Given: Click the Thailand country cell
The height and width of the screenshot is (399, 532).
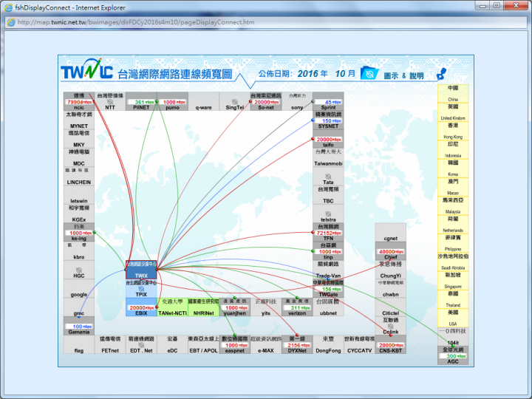Looking at the screenshot, I should click(x=453, y=299).
